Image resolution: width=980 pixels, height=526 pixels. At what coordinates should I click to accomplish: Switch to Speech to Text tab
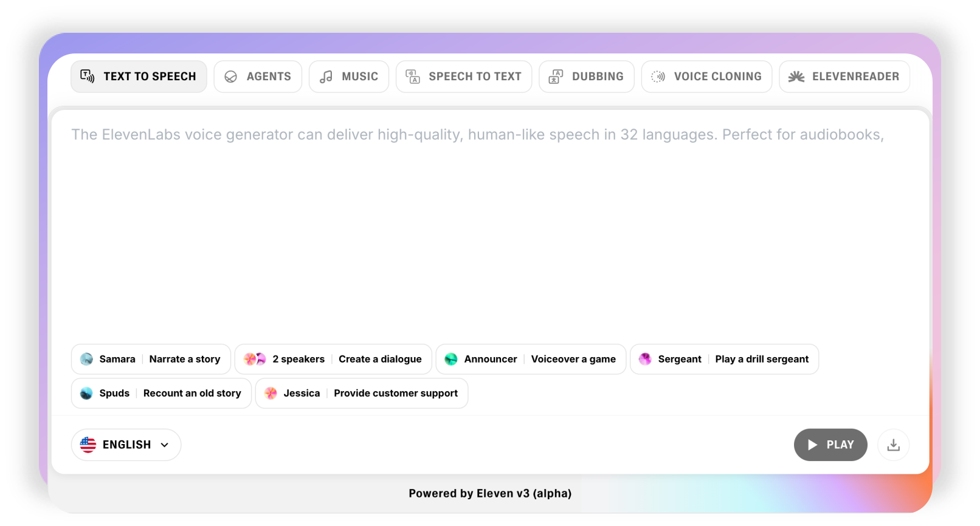pyautogui.click(x=464, y=77)
